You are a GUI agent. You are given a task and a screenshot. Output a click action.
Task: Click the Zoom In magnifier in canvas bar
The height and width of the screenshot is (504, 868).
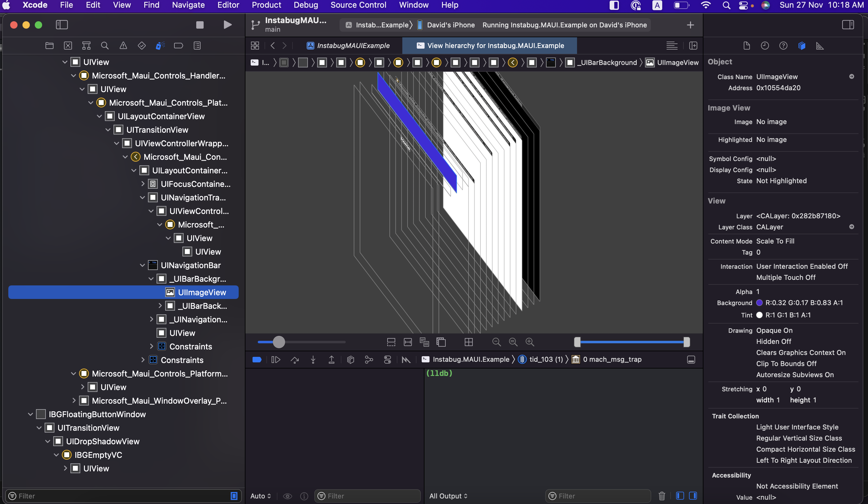[529, 342]
